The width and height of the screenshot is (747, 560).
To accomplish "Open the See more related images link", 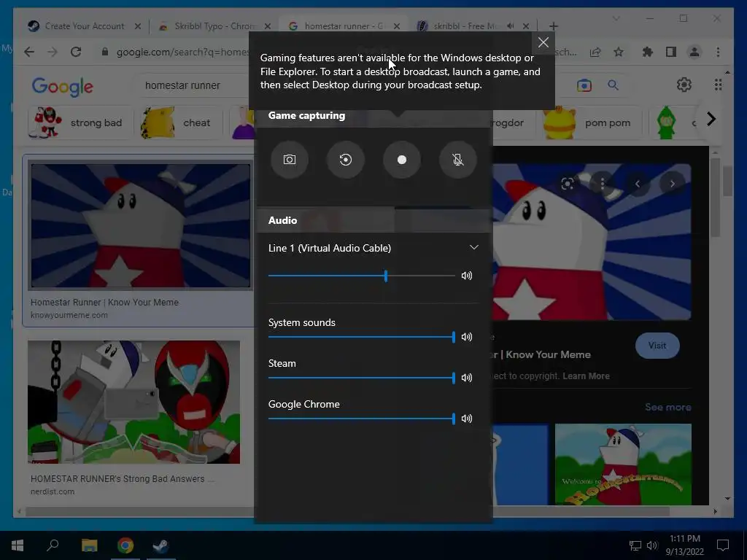I will point(668,407).
